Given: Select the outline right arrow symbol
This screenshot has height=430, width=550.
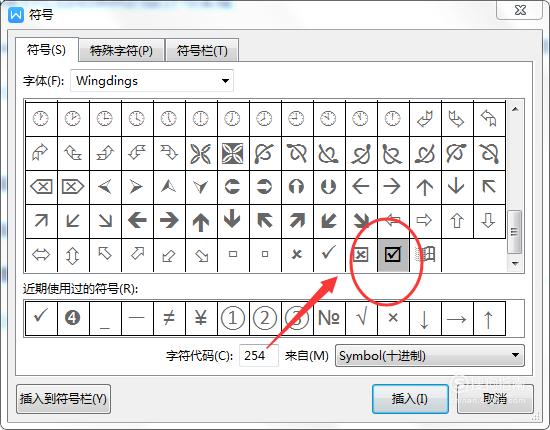Looking at the screenshot, I should pyautogui.click(x=425, y=221).
